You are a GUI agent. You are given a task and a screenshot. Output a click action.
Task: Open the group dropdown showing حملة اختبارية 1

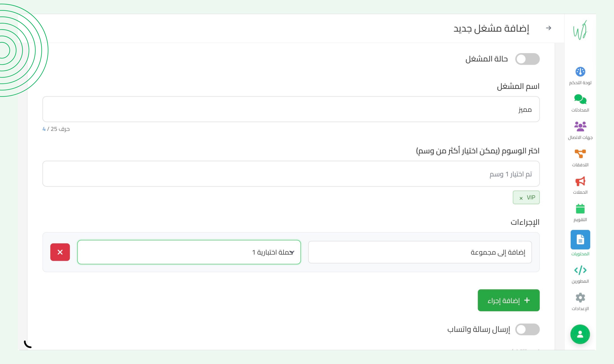[x=189, y=252]
